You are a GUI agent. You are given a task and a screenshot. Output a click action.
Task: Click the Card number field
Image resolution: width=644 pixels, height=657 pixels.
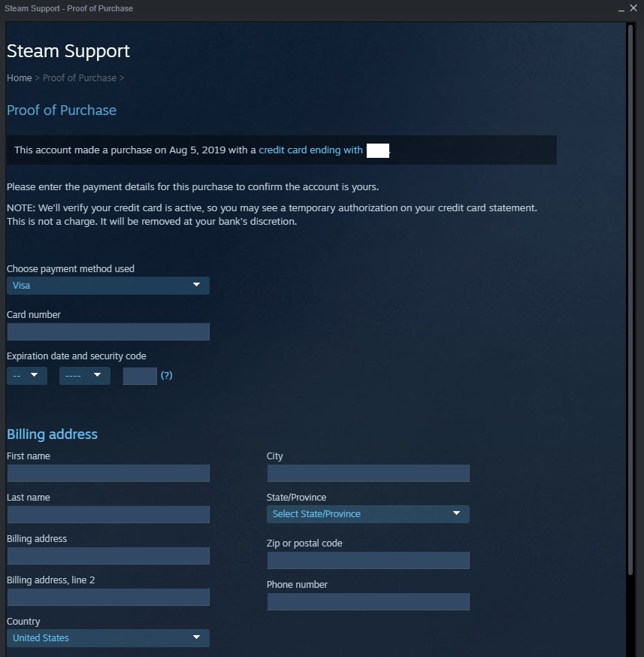click(108, 332)
